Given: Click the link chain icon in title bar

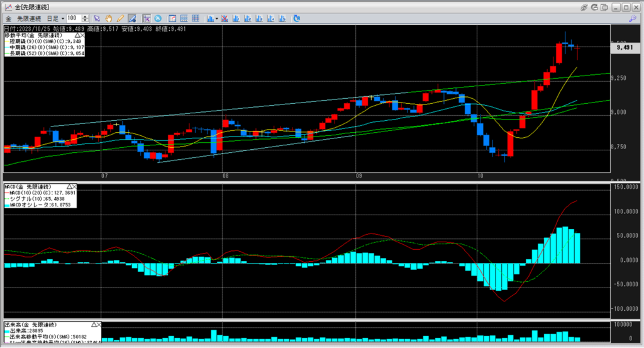Looking at the screenshot, I should 584,6.
